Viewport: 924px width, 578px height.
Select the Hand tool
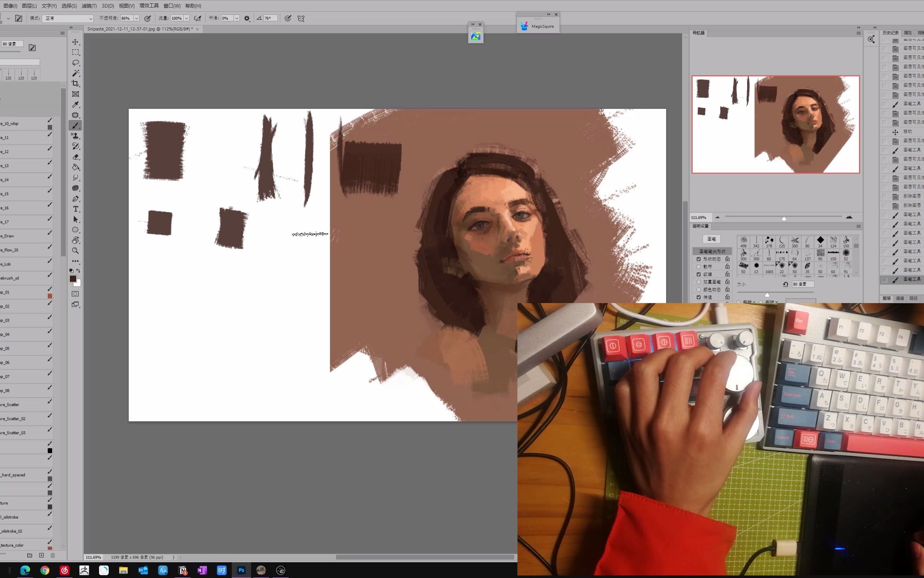[x=75, y=240]
